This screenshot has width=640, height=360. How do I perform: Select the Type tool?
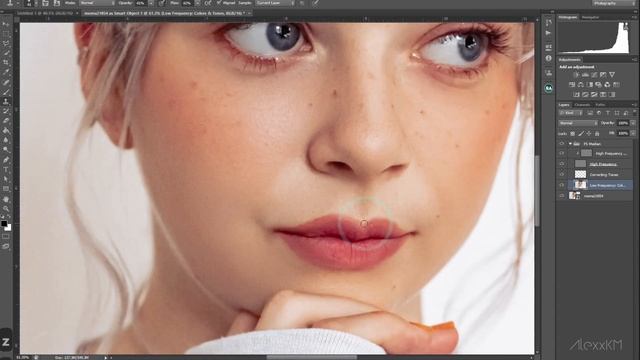click(6, 170)
